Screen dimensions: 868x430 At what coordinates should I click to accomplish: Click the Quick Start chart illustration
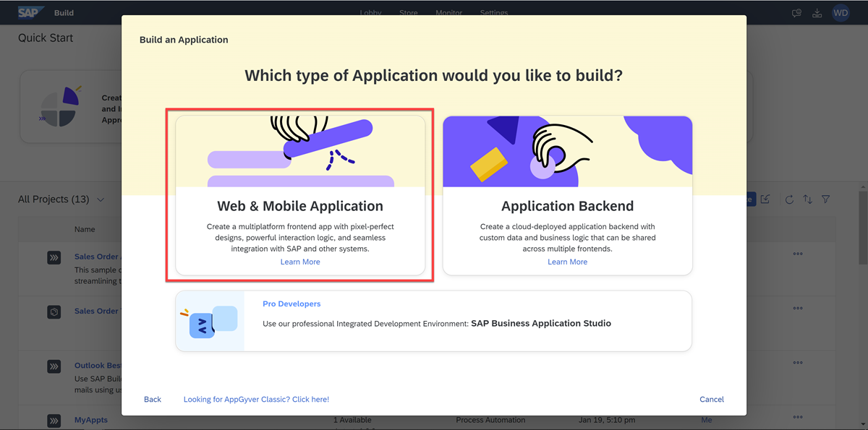[x=59, y=107]
